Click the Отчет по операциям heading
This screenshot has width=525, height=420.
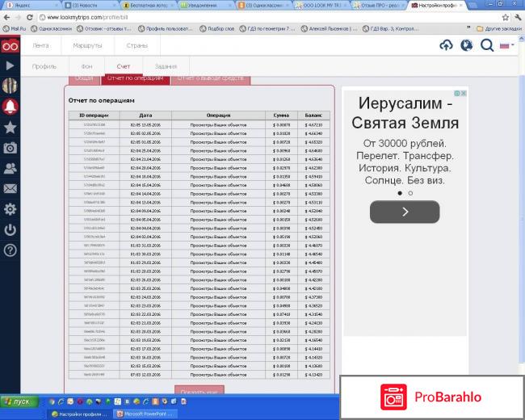(102, 100)
